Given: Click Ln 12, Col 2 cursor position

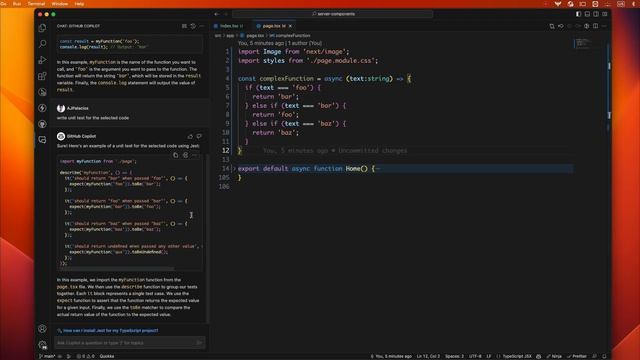Looking at the screenshot, I should 428,356.
